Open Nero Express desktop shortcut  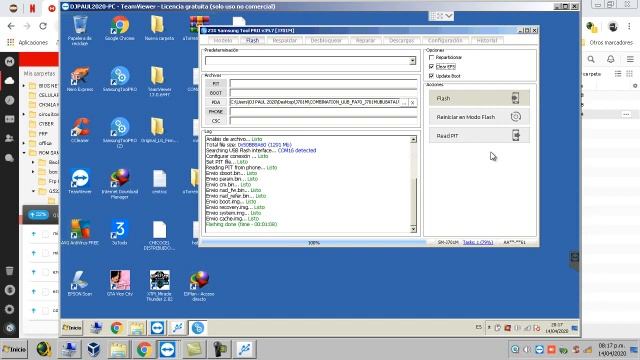(80, 80)
